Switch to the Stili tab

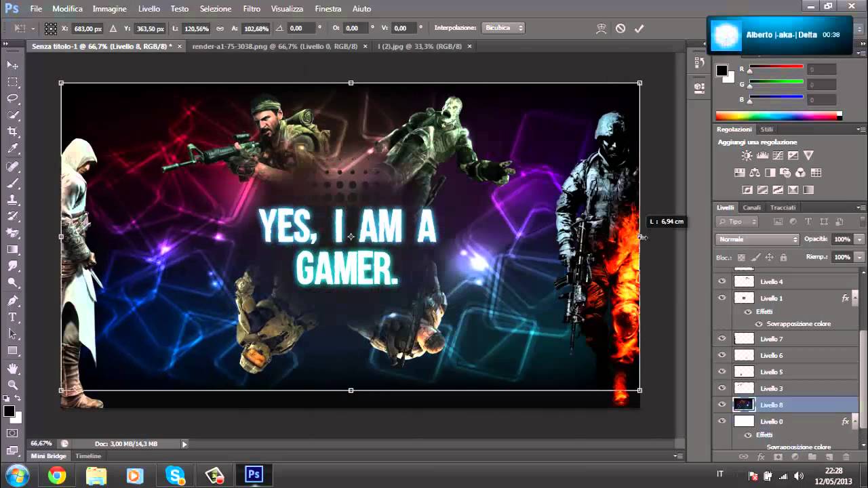point(766,129)
